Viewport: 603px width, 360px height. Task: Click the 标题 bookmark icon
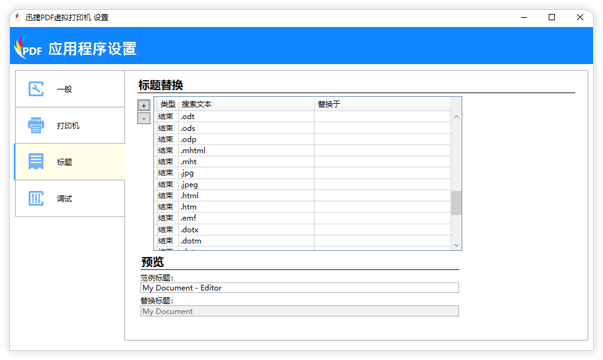[36, 162]
